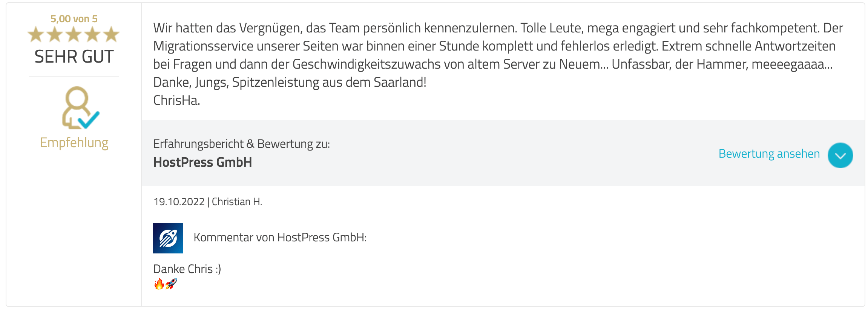
Task: Click the review date '19.10.2022'
Action: 180,201
